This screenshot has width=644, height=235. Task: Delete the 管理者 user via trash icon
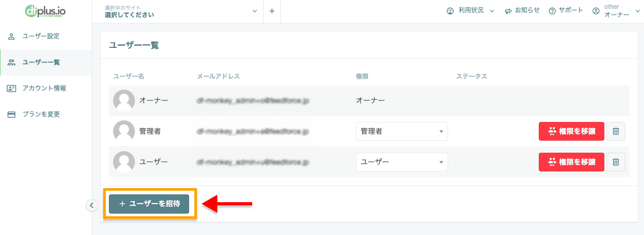click(616, 131)
